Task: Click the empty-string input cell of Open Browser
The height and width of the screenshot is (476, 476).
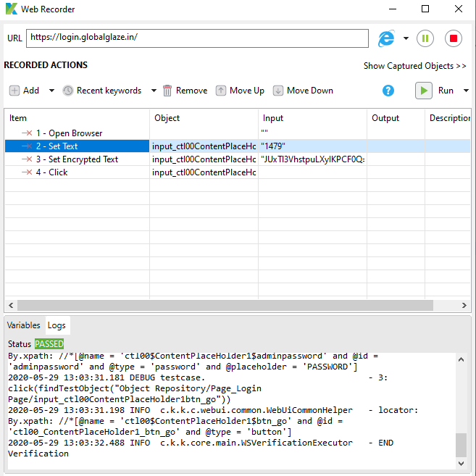Action: pos(312,133)
